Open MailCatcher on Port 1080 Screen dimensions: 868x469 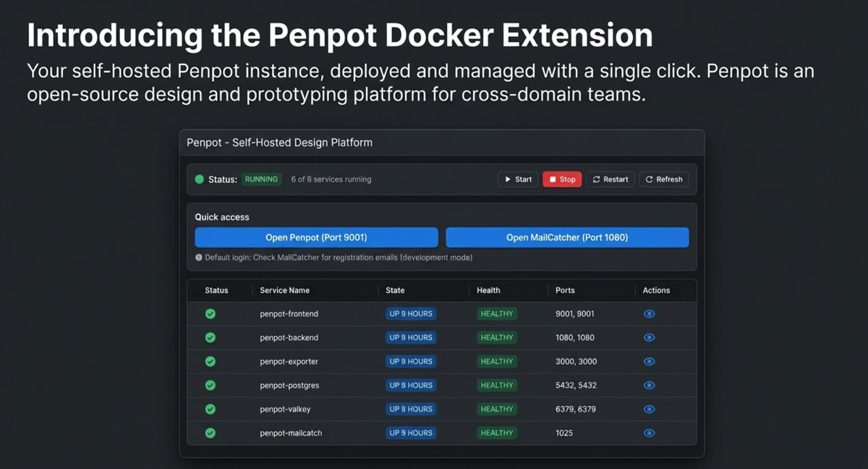coord(567,237)
